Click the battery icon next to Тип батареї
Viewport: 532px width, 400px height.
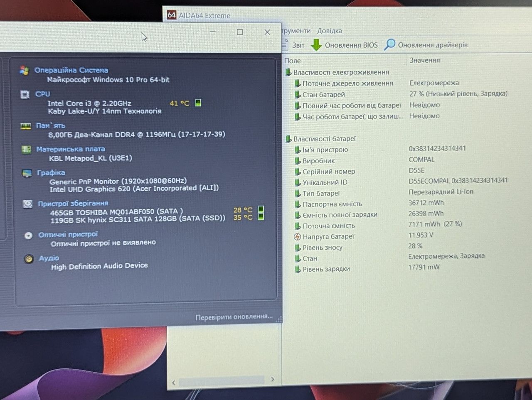[298, 194]
